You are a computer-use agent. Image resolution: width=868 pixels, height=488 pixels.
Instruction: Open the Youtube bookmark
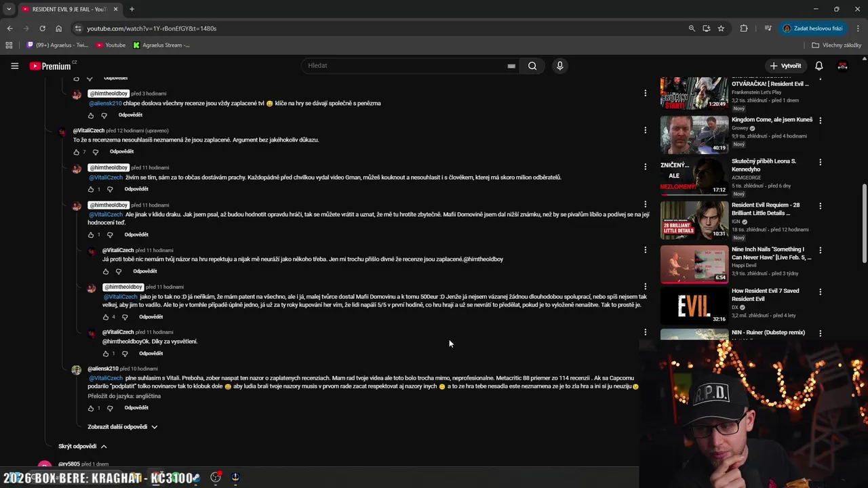(x=111, y=45)
